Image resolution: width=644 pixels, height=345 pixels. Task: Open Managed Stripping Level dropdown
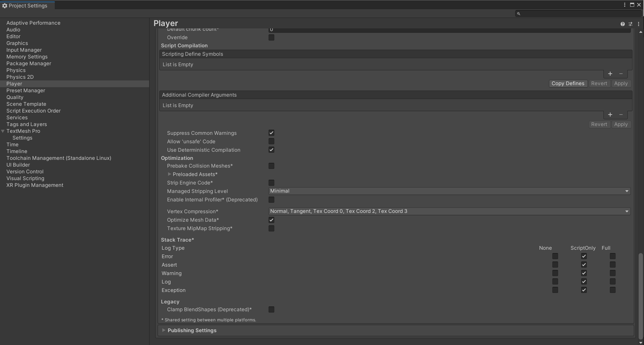pyautogui.click(x=449, y=191)
